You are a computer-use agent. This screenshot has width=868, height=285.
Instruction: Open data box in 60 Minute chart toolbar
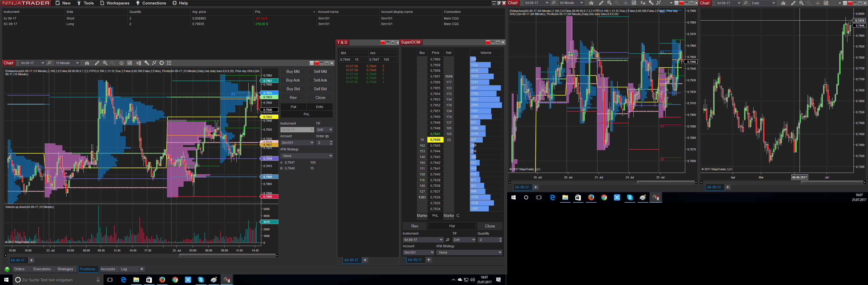pos(634,3)
